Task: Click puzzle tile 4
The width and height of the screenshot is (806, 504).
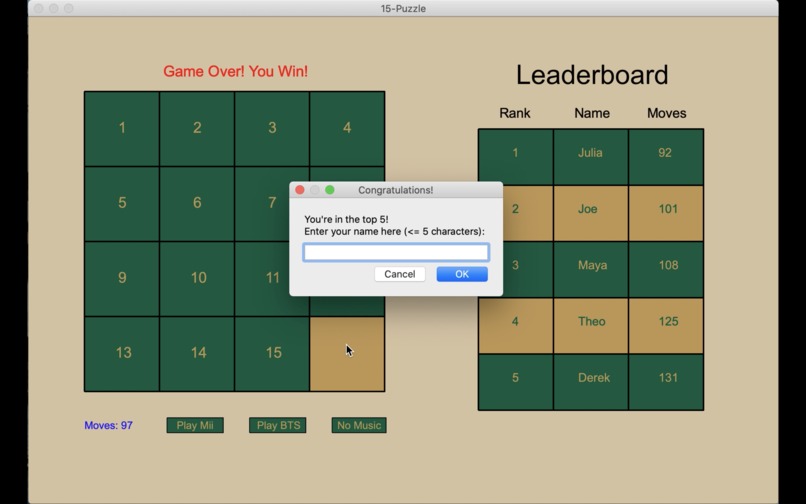Action: [347, 129]
